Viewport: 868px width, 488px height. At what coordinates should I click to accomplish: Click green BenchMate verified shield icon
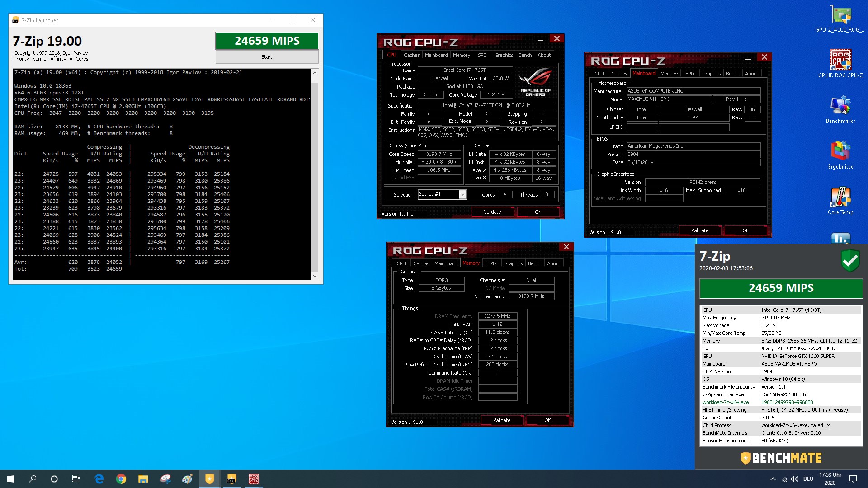(850, 261)
